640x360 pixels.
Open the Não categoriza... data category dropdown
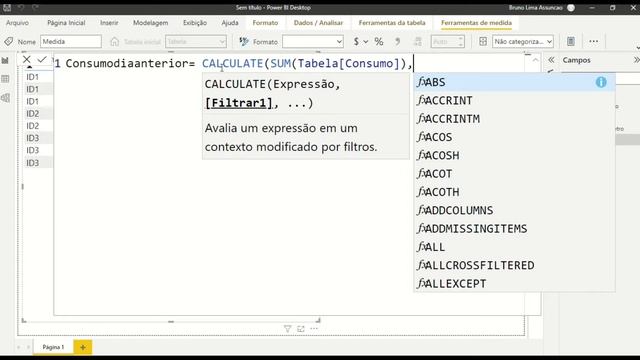click(x=523, y=42)
